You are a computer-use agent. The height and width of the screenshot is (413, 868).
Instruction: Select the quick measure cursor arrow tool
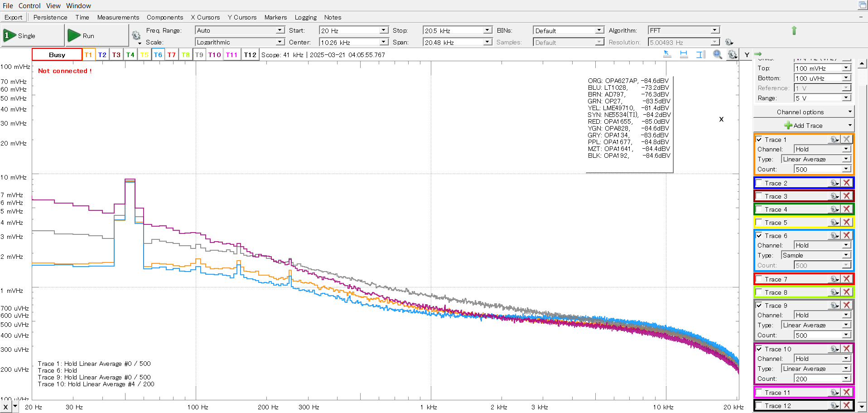point(667,54)
